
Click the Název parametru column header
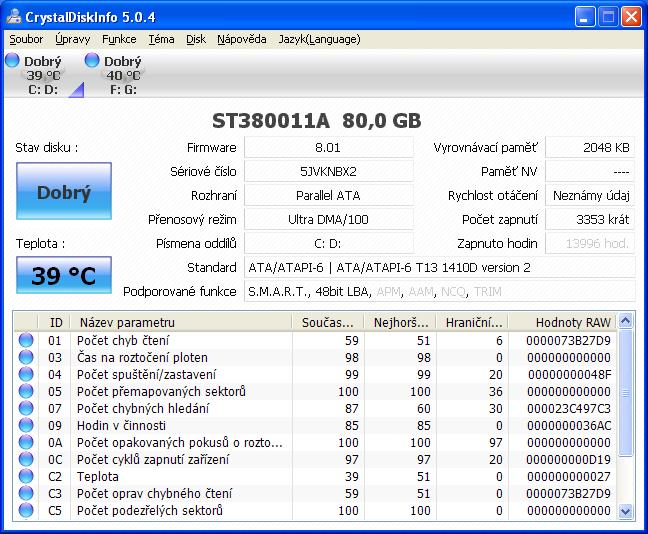click(181, 322)
